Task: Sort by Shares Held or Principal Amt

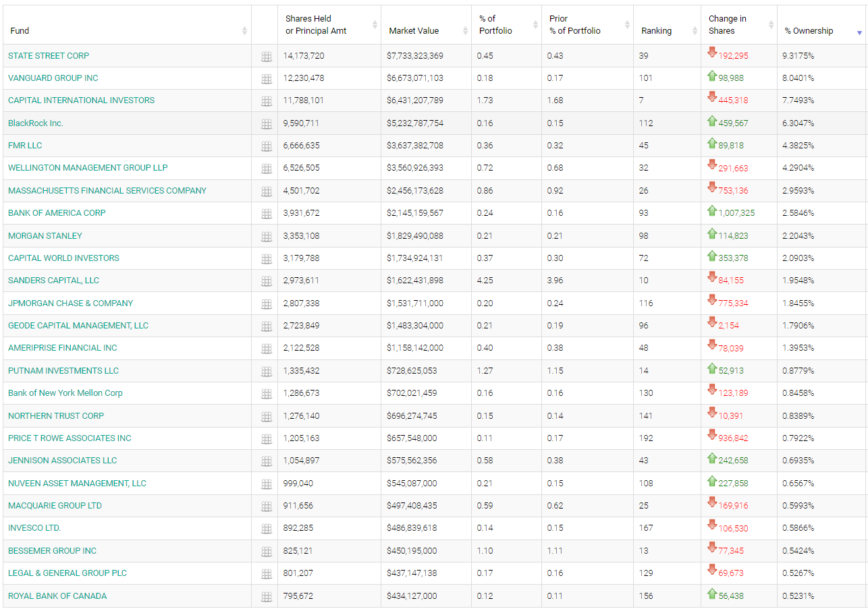Action: (x=329, y=25)
